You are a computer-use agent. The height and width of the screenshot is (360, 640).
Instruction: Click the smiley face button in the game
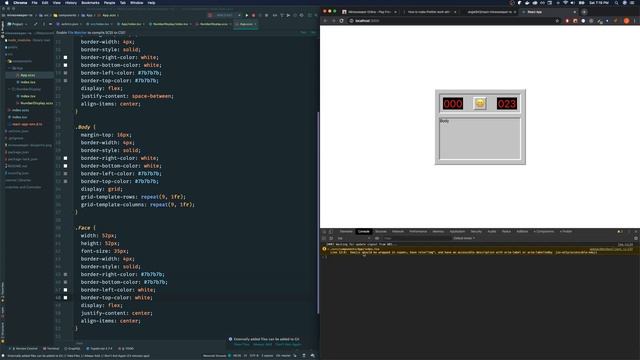(480, 104)
